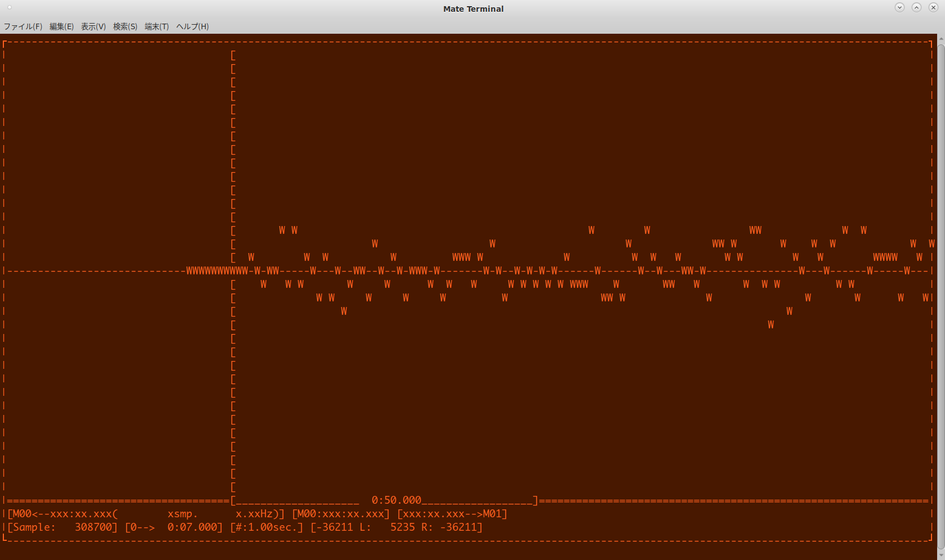Click the scrollbar up arrow
This screenshot has height=560, width=945.
point(941,38)
